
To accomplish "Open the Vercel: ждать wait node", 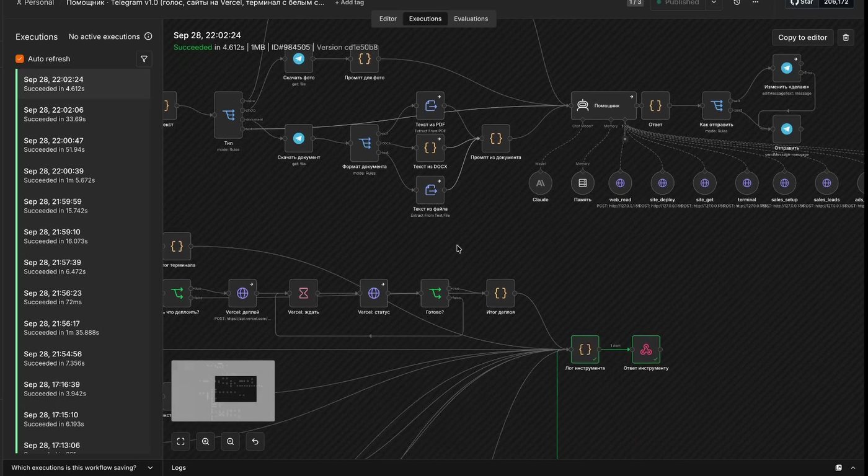I will (304, 293).
